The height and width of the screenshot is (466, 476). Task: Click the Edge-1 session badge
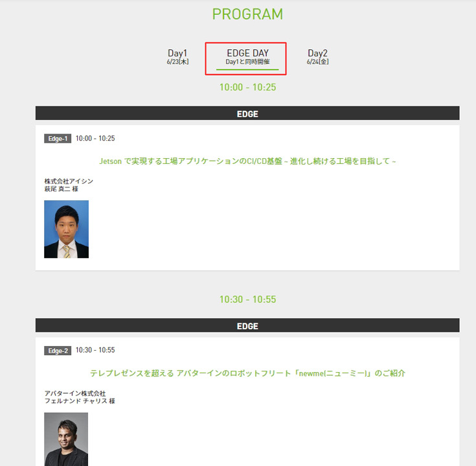tap(58, 139)
